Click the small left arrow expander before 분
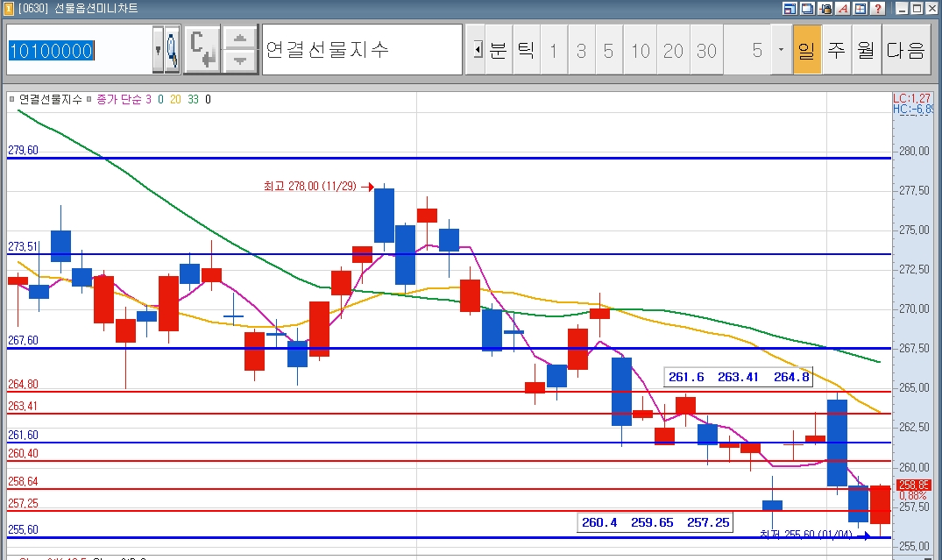 477,50
